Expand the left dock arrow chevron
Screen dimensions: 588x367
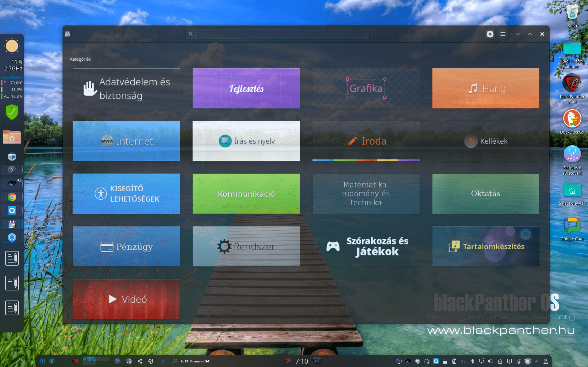(x=12, y=169)
